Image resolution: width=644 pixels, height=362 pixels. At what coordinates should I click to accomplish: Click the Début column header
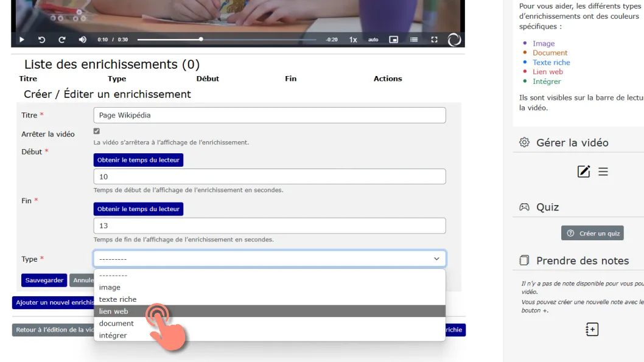(x=208, y=79)
